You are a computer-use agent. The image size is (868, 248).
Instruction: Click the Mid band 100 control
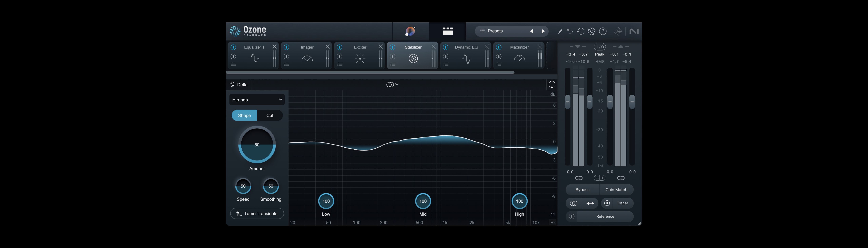(423, 201)
